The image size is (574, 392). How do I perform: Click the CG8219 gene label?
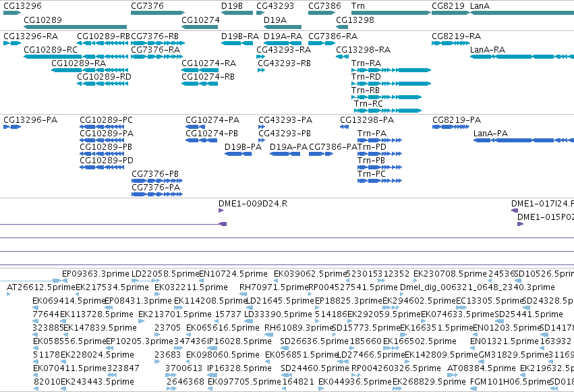click(448, 6)
